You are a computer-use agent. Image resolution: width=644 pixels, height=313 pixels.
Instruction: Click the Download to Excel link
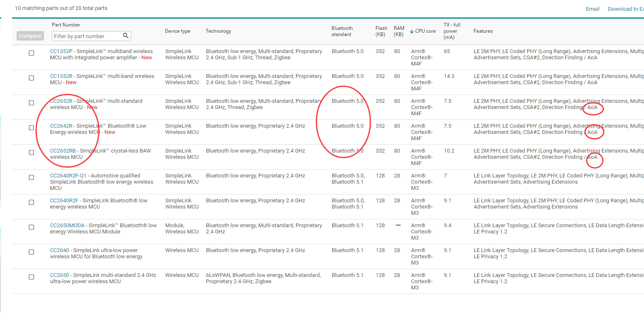click(x=626, y=9)
